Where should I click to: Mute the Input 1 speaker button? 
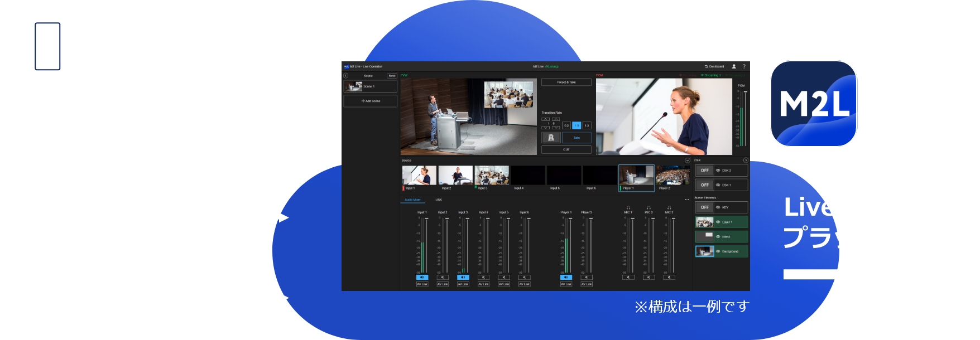422,277
